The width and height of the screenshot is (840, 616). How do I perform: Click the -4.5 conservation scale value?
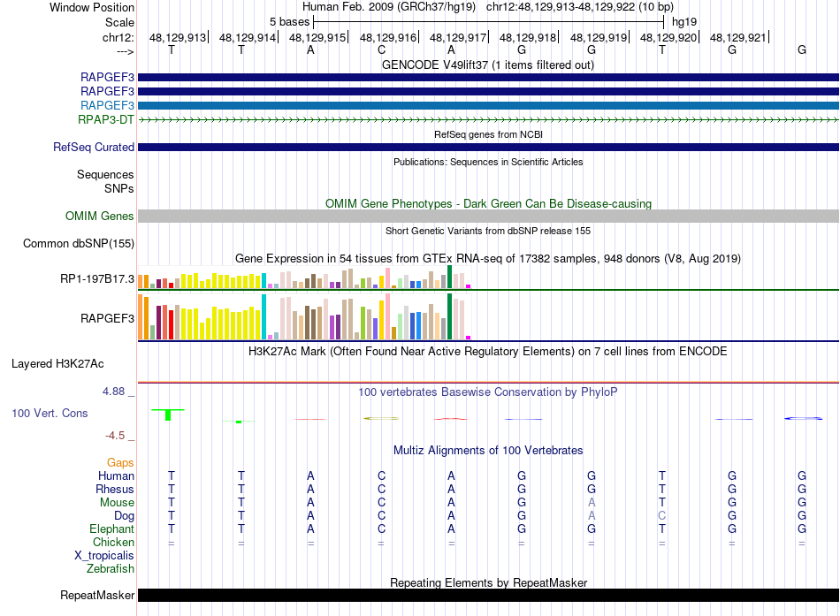[x=115, y=436]
